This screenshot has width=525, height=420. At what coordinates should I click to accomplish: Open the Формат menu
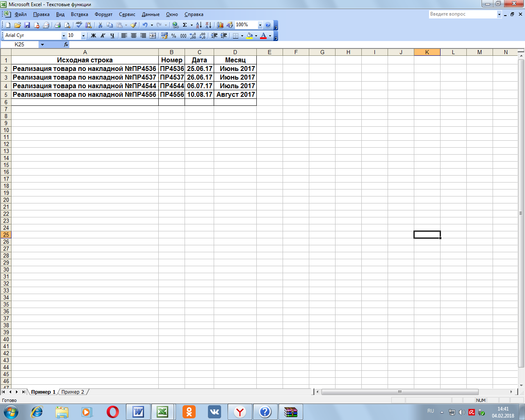(x=103, y=14)
